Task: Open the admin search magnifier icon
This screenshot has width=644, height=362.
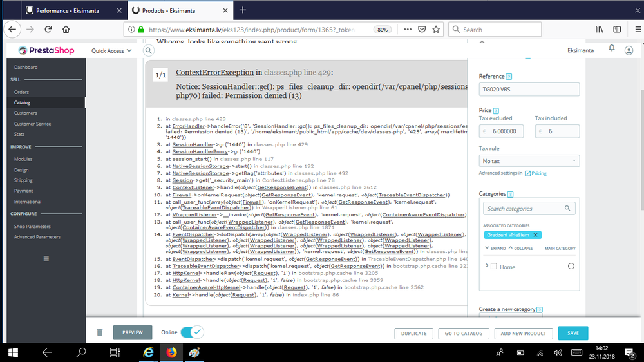Action: pyautogui.click(x=148, y=50)
